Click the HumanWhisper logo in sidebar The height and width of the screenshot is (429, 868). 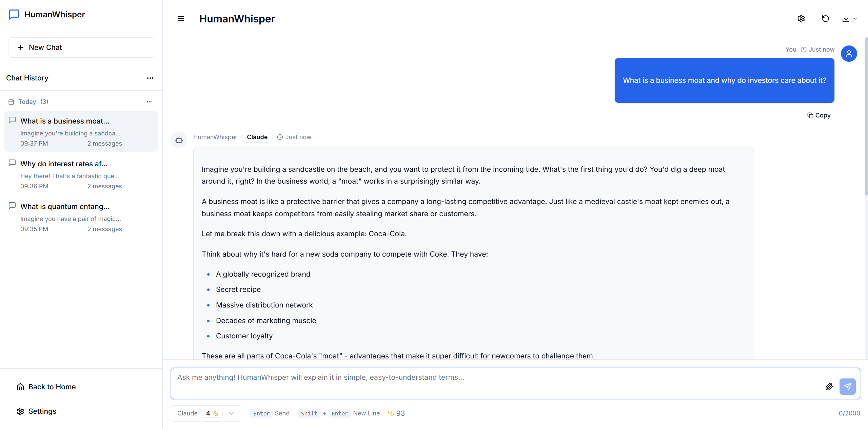(47, 14)
